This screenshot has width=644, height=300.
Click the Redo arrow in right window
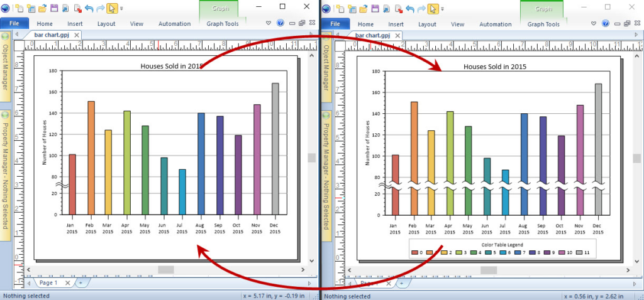[421, 9]
